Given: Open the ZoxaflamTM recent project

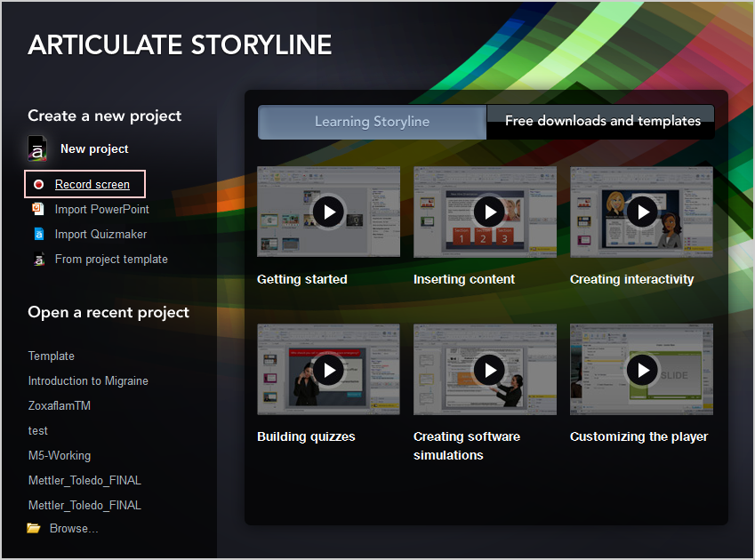Looking at the screenshot, I should [x=60, y=405].
